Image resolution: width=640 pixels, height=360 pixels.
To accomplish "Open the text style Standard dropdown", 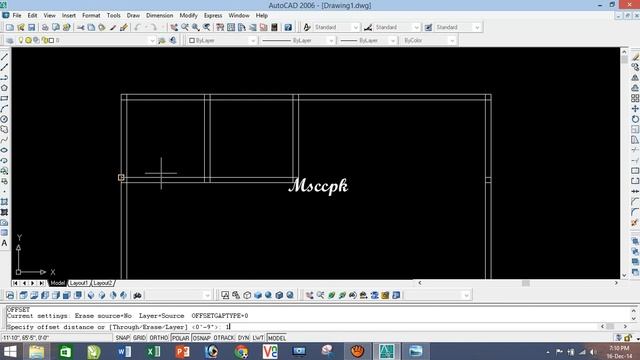I will [356, 27].
